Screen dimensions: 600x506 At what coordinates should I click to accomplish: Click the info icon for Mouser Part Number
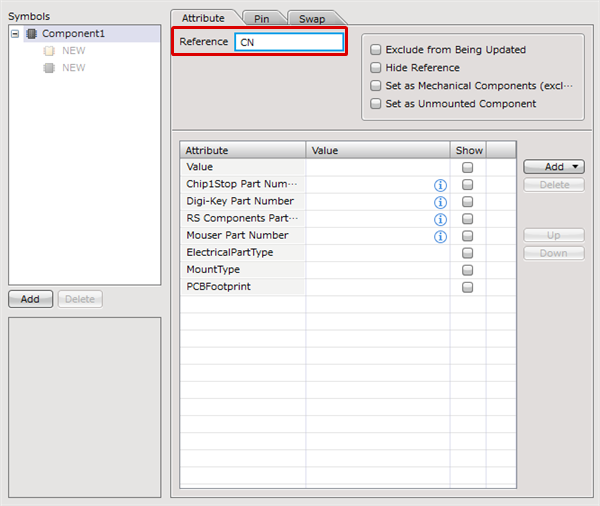tap(440, 236)
